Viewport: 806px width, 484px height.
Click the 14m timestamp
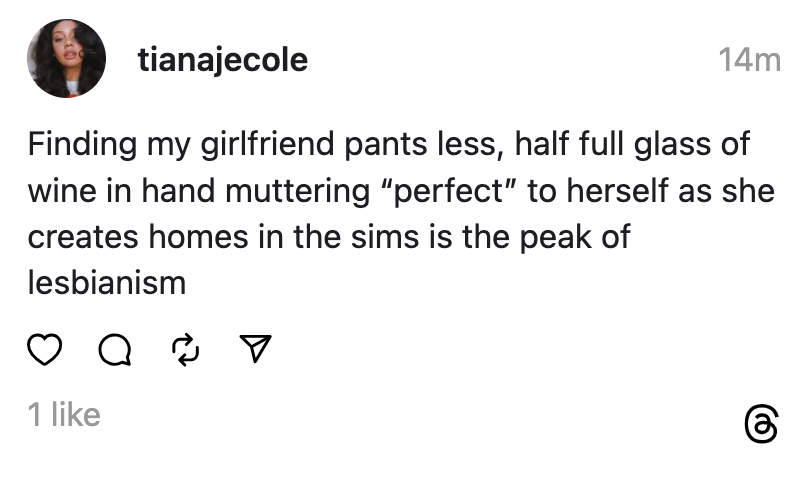click(749, 61)
